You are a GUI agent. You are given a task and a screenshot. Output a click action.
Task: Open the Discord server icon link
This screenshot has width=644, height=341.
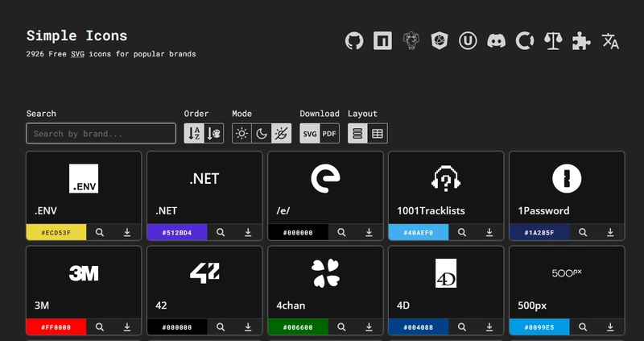coord(496,41)
